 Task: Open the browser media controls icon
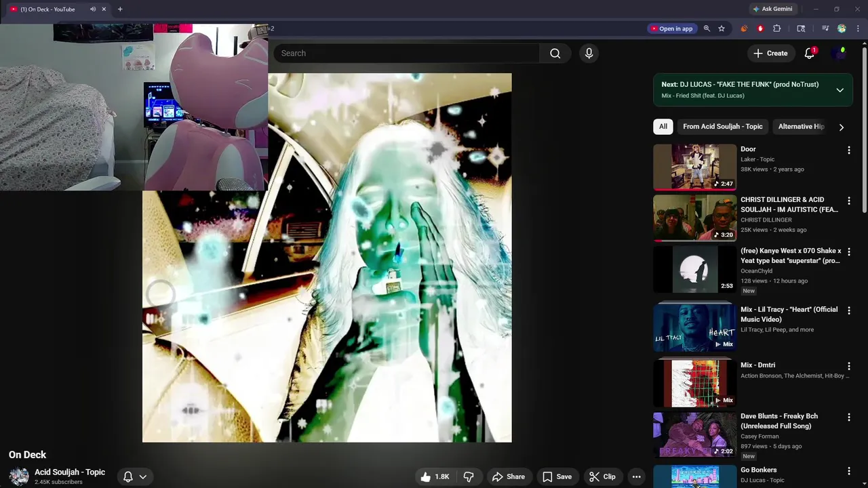[825, 28]
